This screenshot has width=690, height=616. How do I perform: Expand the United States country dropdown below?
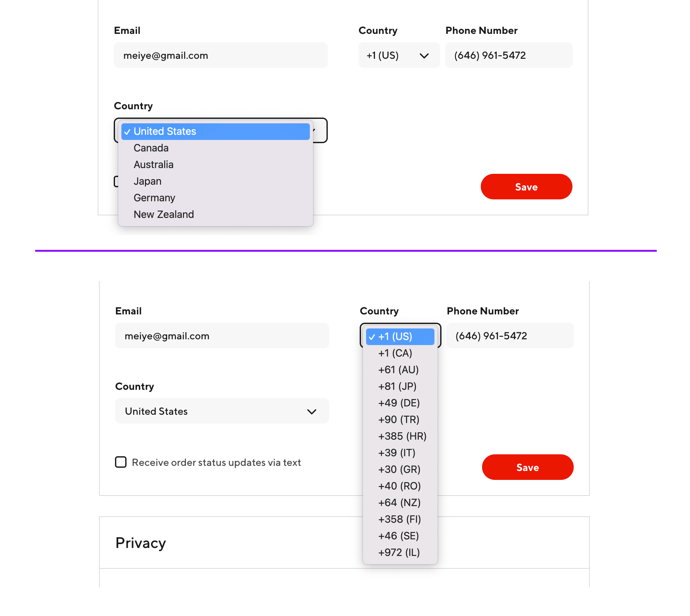pos(222,411)
